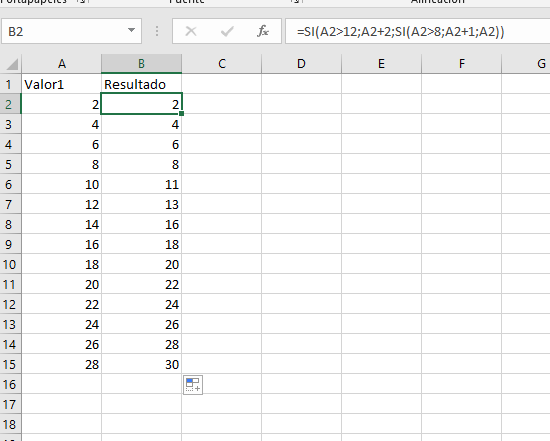Select row 18 header
Screen dimensions: 550x441
coord(11,424)
